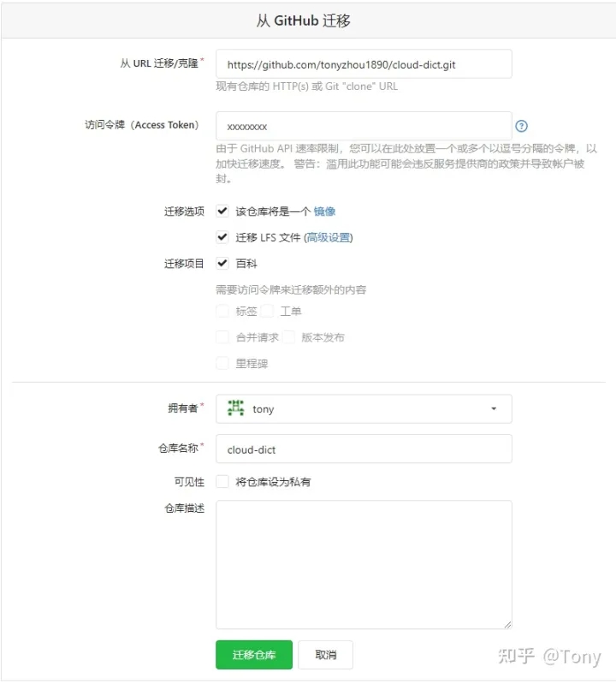The image size is (616, 684).
Task: Check the 工单 issues checkbox
Action: coord(267,311)
